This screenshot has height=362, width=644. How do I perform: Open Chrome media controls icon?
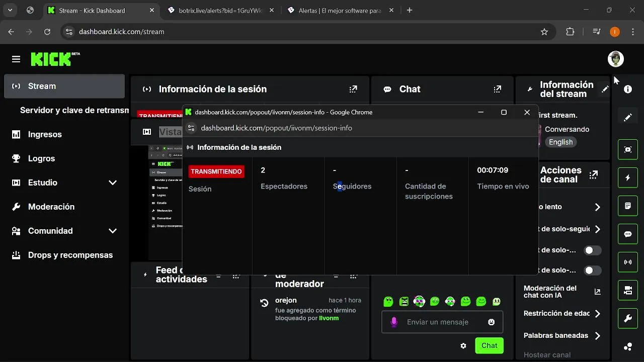click(597, 32)
